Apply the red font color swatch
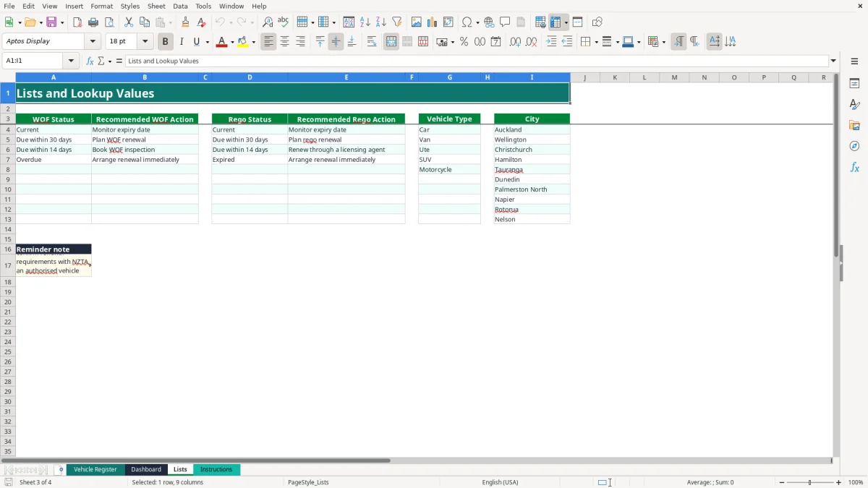This screenshot has width=868, height=488. click(221, 42)
